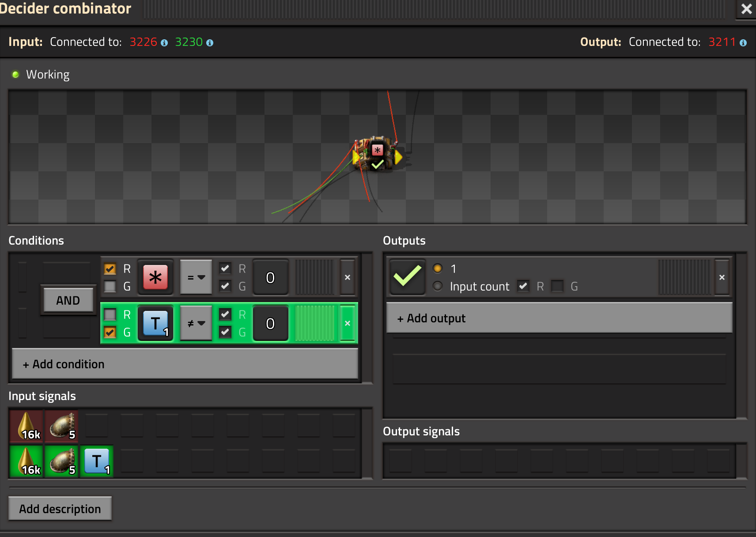Click green drag handle of T condition row
Image resolution: width=756 pixels, height=537 pixels.
[314, 323]
